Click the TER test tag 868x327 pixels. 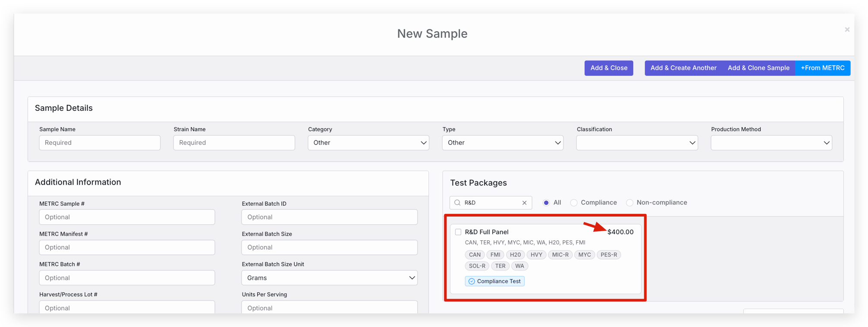tap(500, 266)
